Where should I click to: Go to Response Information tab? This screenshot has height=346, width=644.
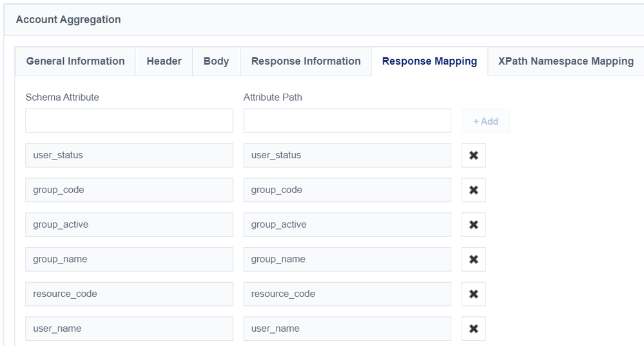pos(306,61)
